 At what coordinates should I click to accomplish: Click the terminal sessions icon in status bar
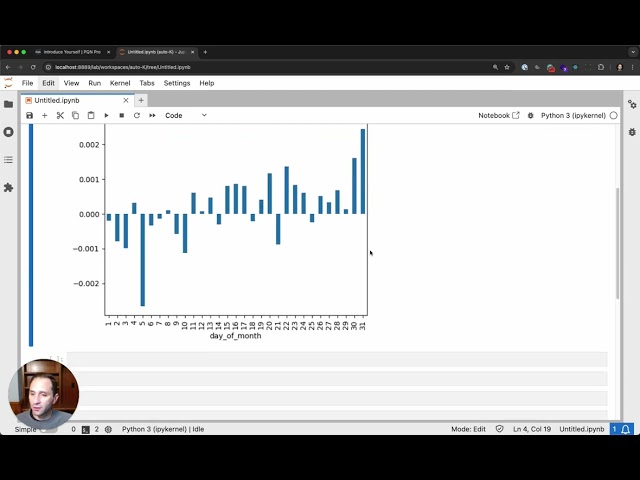pyautogui.click(x=85, y=429)
